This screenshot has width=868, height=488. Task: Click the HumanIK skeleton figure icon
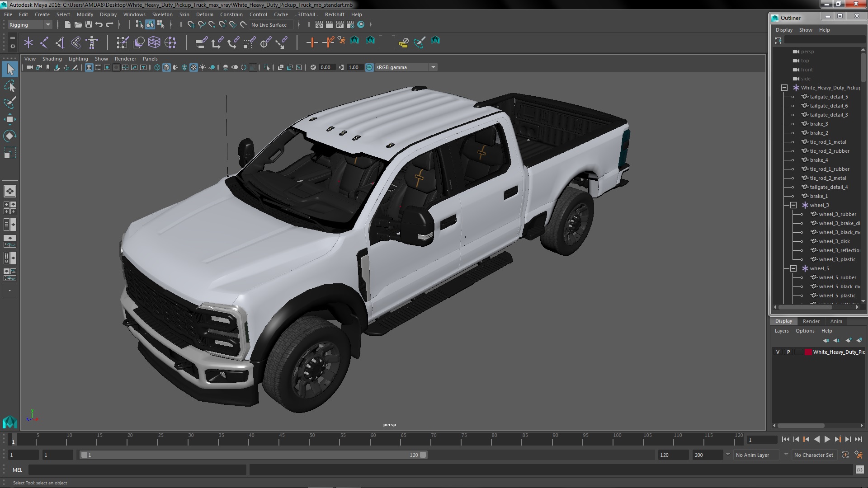point(92,42)
